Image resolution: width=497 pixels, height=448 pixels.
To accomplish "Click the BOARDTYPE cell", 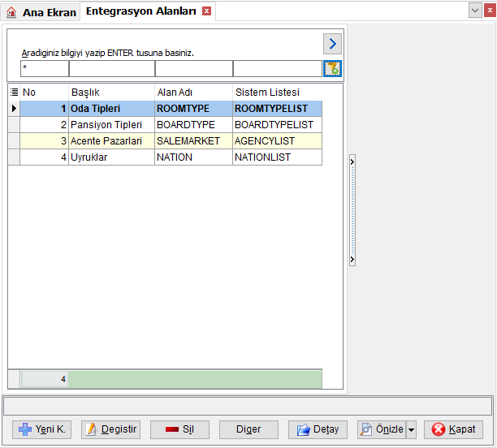I will pyautogui.click(x=193, y=125).
